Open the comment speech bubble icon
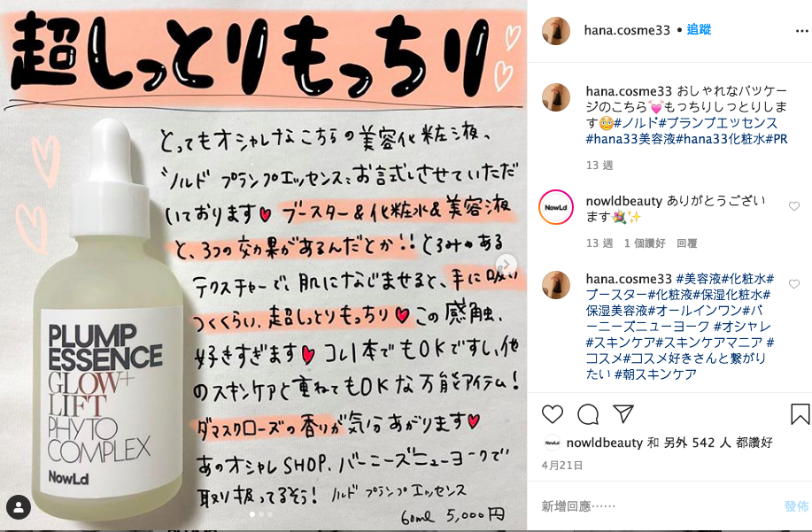This screenshot has width=812, height=532. 588,414
